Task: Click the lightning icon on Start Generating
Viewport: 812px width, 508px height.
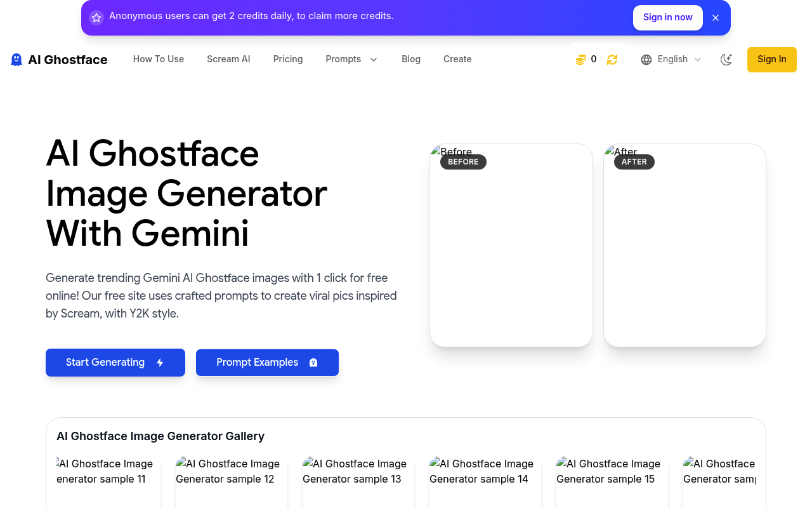Action: coord(159,362)
